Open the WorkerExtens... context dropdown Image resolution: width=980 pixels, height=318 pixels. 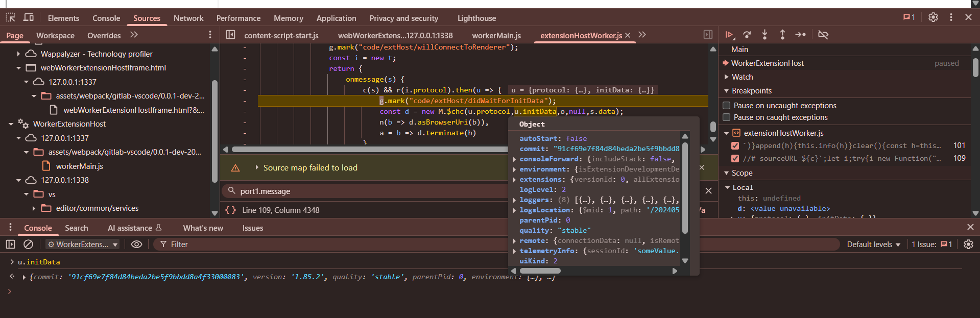click(83, 244)
